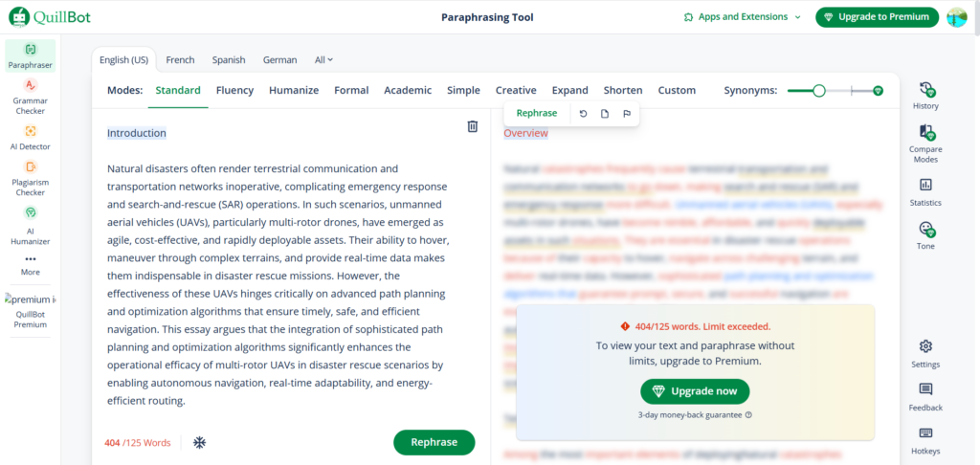Click the Upgrade now button
Viewport: 980px width, 465px height.
coord(695,392)
